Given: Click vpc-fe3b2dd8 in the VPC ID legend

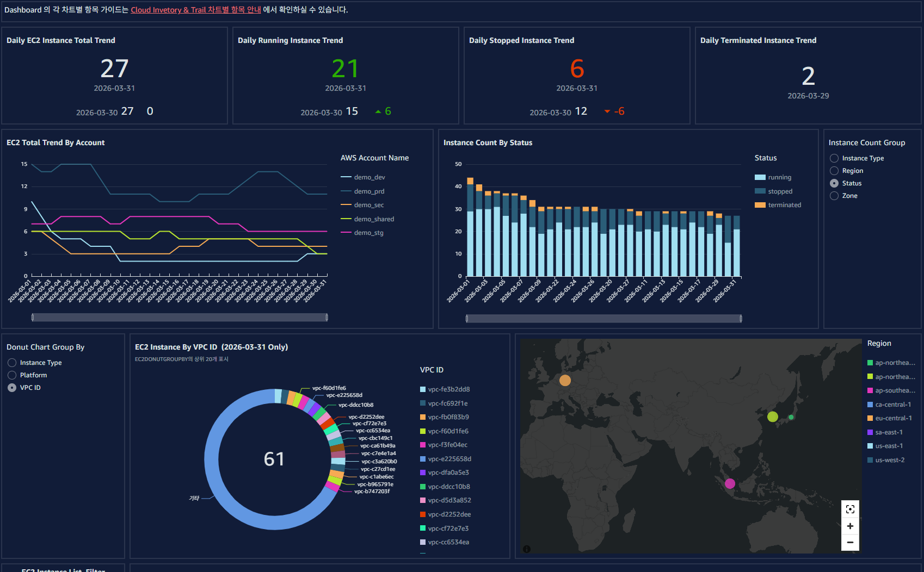Looking at the screenshot, I should point(445,389).
